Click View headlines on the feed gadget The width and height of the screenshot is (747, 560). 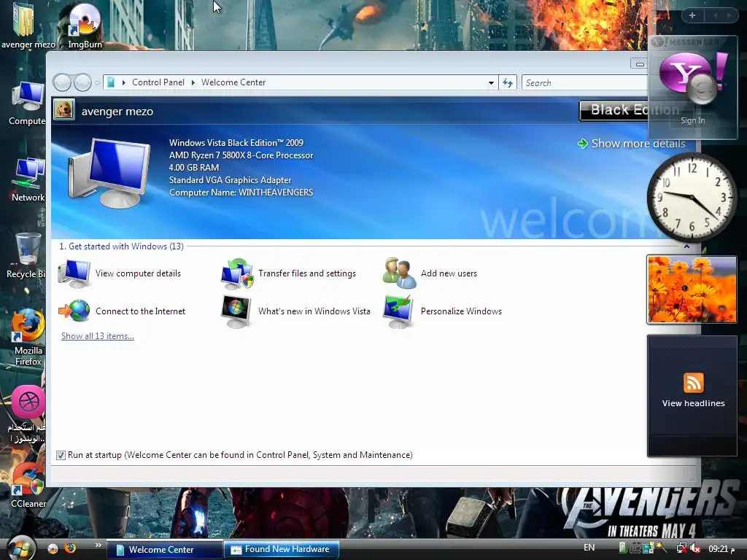click(x=693, y=402)
